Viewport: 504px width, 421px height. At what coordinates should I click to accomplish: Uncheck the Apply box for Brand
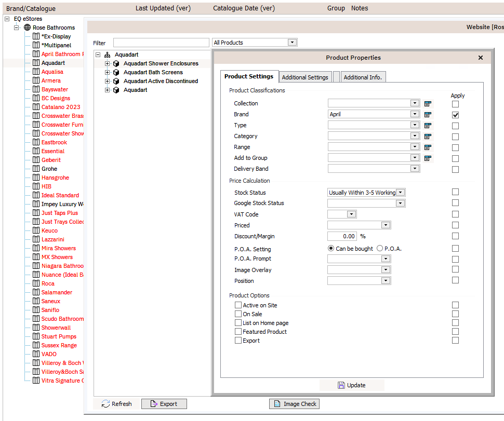coord(455,115)
